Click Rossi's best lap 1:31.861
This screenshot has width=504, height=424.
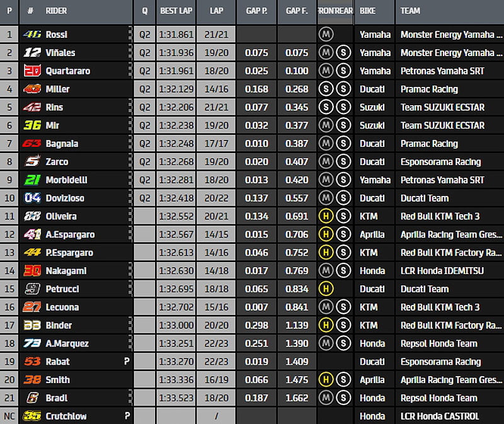(176, 35)
